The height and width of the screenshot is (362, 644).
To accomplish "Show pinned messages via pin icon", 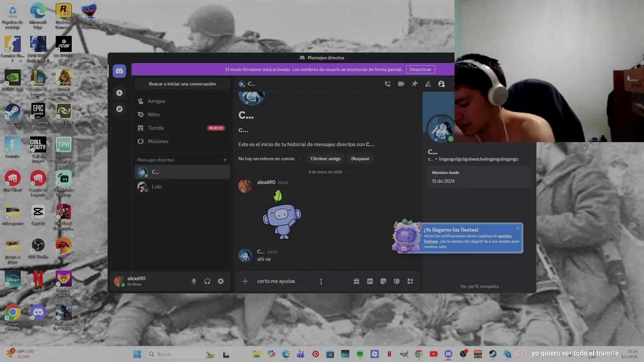I will point(415,84).
